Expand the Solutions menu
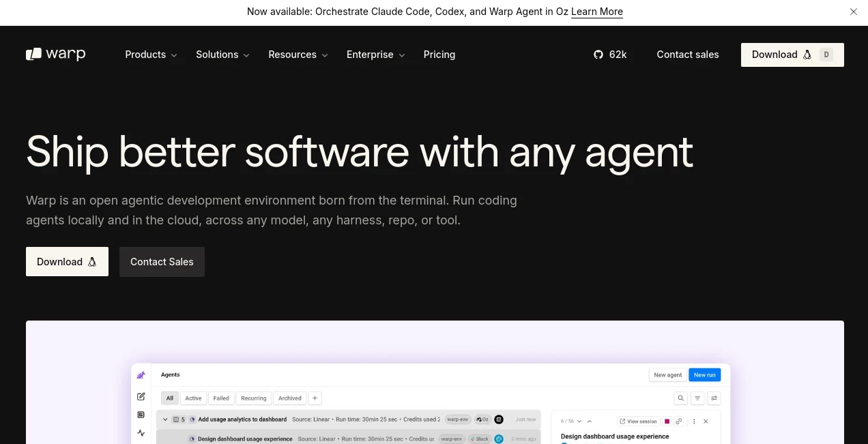Viewport: 868px width, 444px height. point(222,55)
